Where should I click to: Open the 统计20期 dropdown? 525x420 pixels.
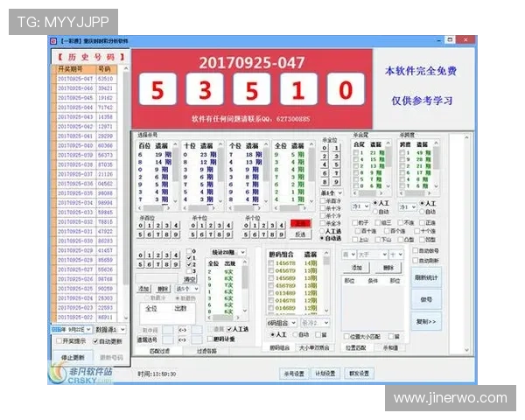(x=228, y=252)
